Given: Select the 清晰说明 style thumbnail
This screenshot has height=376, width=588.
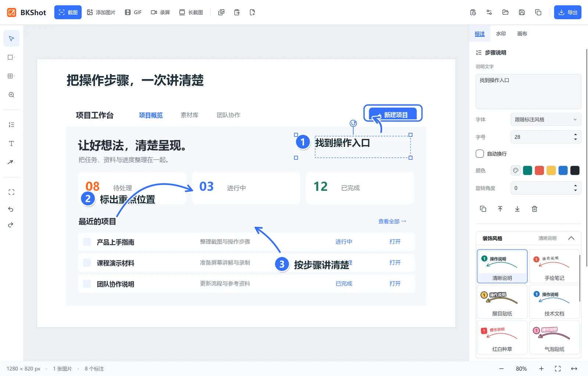Looking at the screenshot, I should point(502,266).
